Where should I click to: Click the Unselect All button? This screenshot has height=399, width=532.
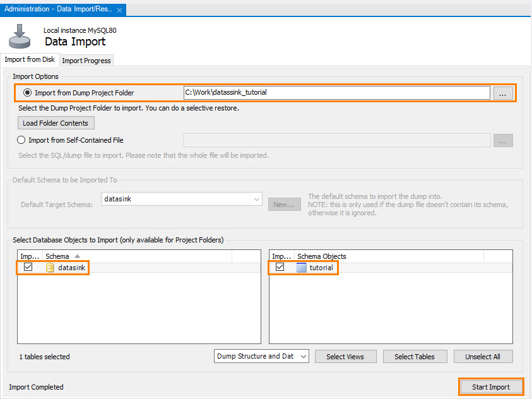[x=483, y=356]
